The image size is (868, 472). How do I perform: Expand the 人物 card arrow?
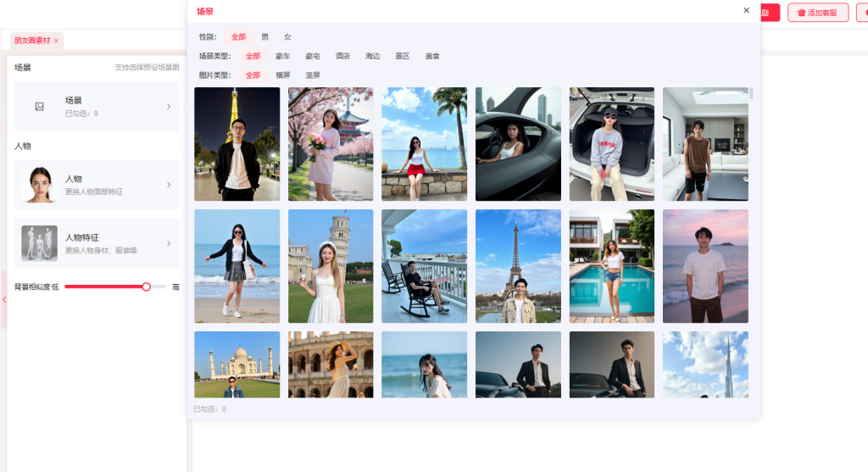pyautogui.click(x=168, y=185)
